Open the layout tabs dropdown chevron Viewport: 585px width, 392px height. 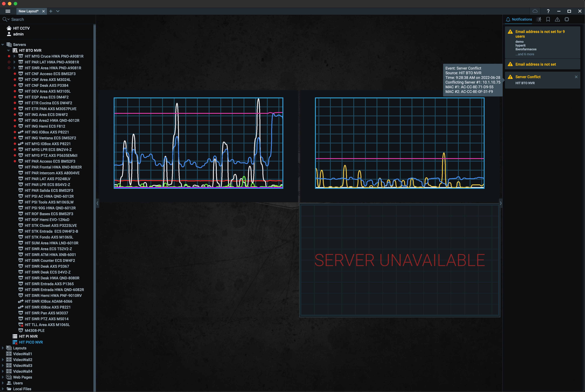tap(58, 11)
